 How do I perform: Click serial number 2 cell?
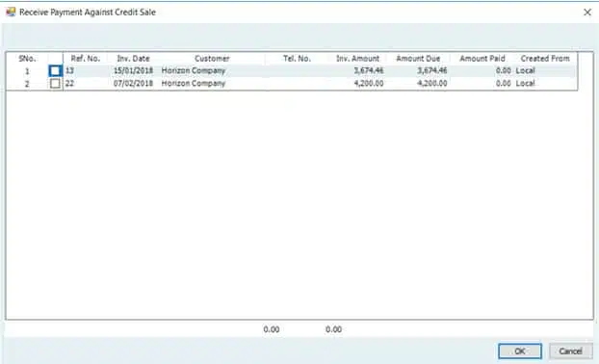(x=27, y=84)
